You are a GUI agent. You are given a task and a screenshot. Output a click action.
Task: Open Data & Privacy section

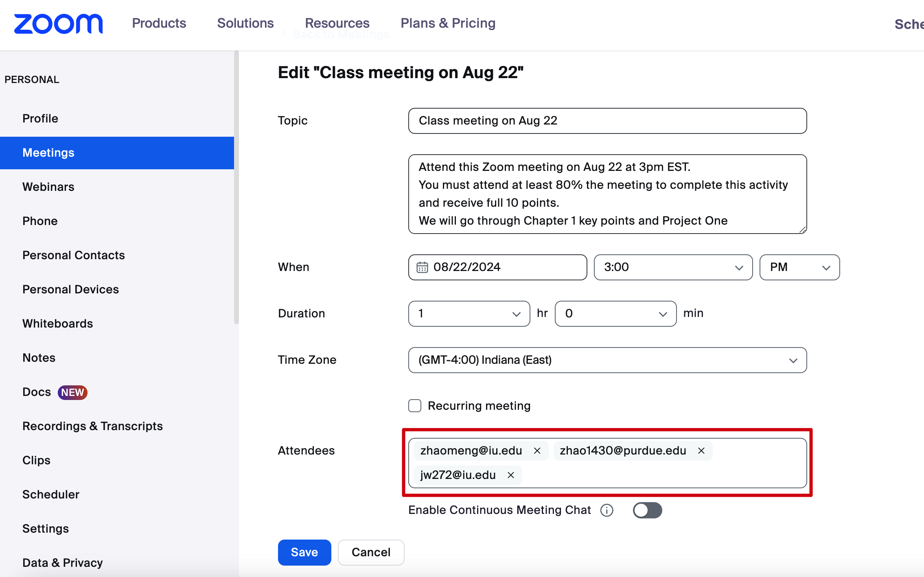(62, 563)
